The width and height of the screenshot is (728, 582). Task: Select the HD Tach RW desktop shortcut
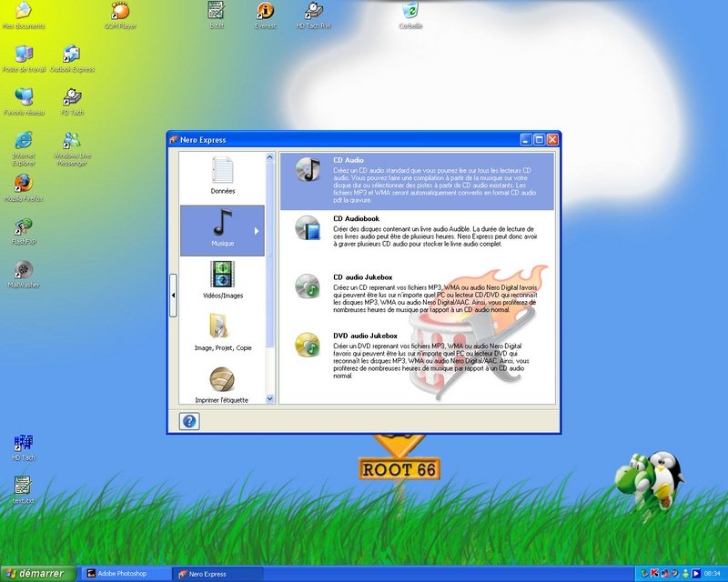pyautogui.click(x=314, y=15)
